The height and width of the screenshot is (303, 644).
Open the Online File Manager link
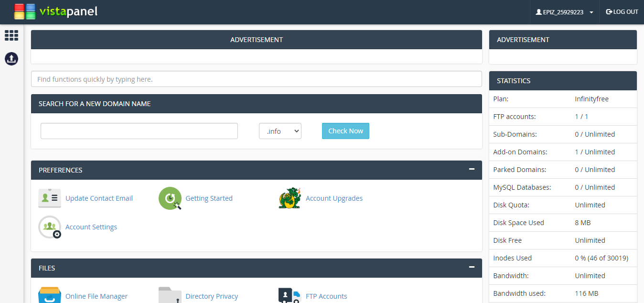click(97, 296)
